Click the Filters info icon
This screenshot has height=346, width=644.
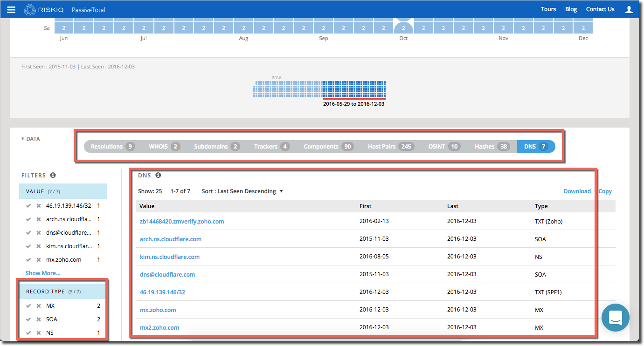coord(53,175)
